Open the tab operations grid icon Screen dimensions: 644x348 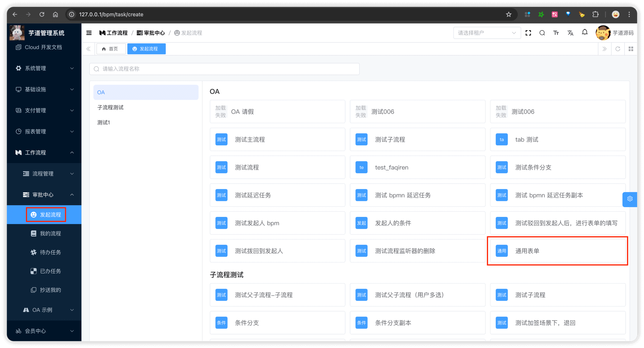coord(631,49)
